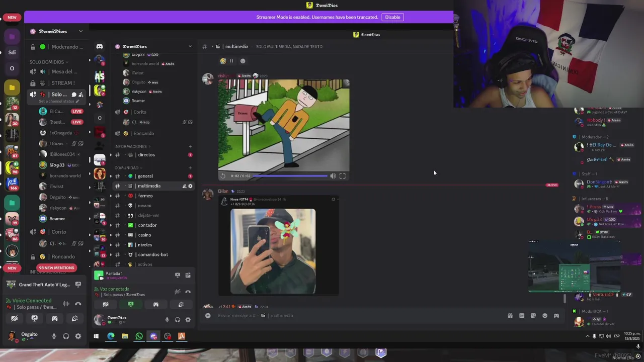Open user settings gear for DomiDios
Image resolution: width=644 pixels, height=362 pixels.
coord(188,320)
